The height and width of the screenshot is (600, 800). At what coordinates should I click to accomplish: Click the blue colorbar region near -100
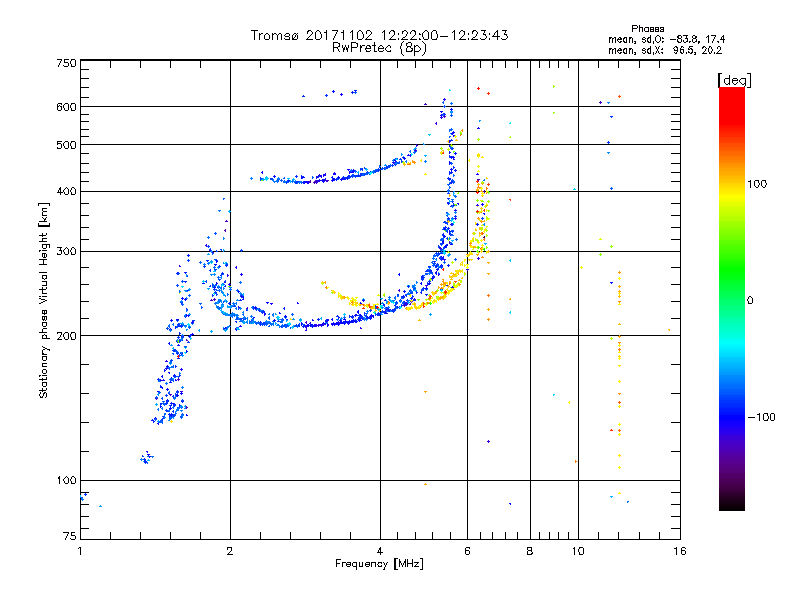click(732, 416)
